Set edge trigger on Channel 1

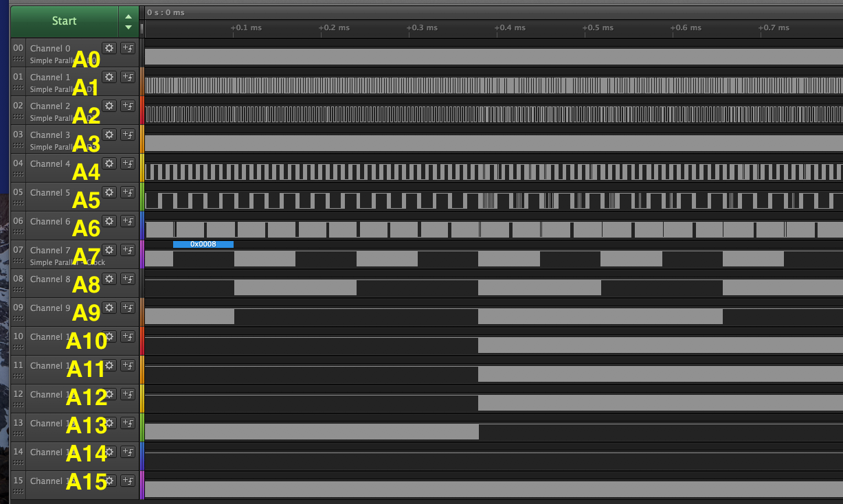(x=128, y=77)
